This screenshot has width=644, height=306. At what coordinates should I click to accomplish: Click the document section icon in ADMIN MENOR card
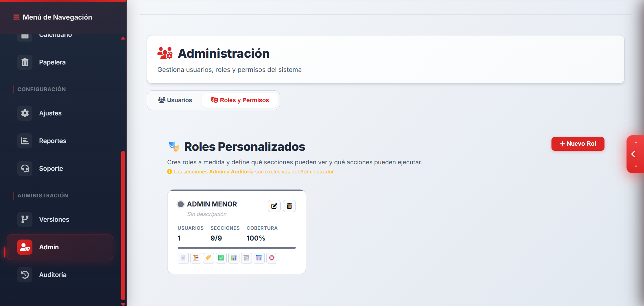pos(183,258)
